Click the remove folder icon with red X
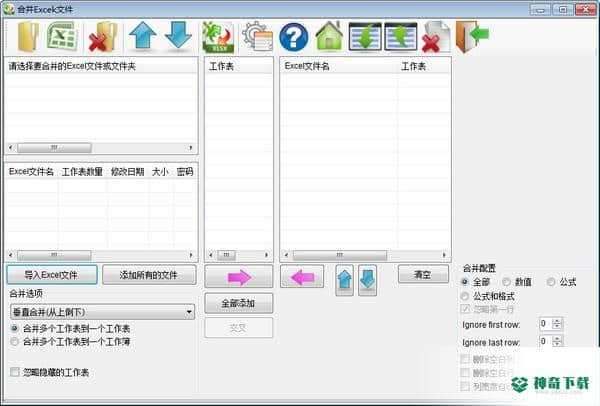 103,38
